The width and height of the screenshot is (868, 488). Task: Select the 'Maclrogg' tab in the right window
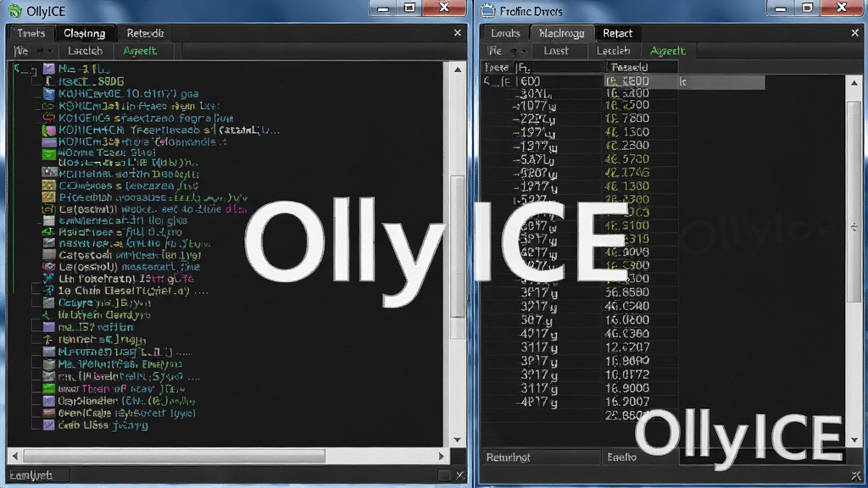[562, 33]
